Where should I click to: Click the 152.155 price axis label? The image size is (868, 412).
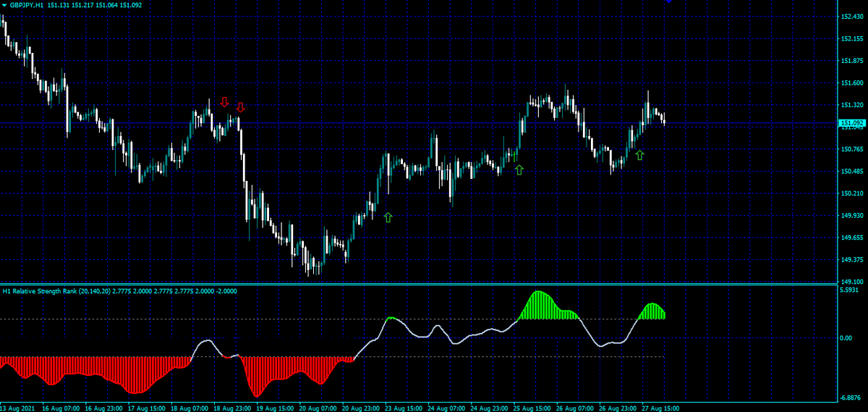(852, 38)
